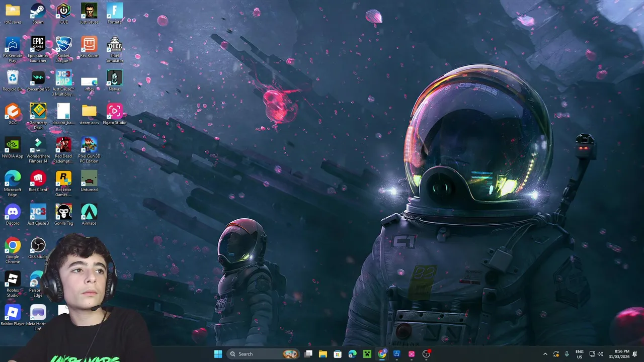Open Red Dead Redemption shortcut
Screen dimensions: 644x362
pyautogui.click(x=63, y=150)
